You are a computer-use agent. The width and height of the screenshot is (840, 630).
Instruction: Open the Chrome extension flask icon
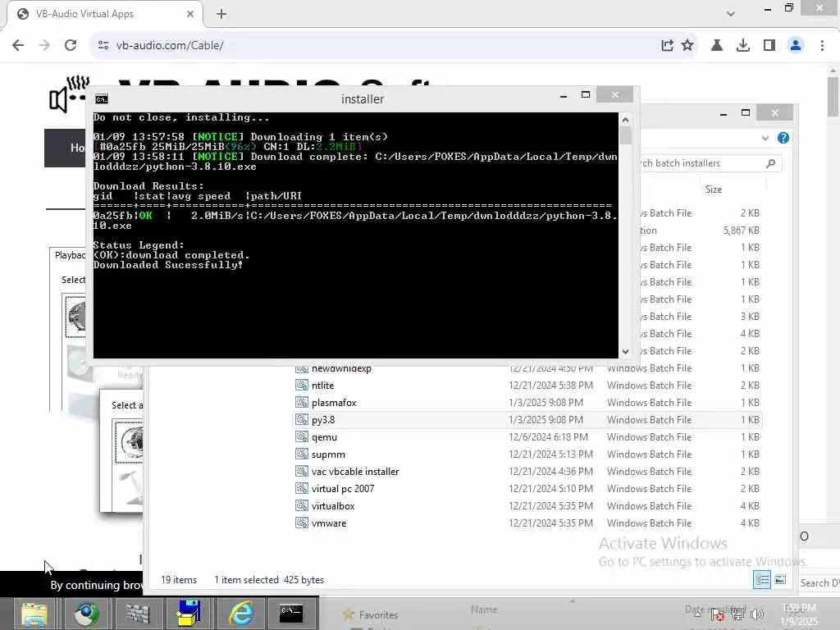717,46
